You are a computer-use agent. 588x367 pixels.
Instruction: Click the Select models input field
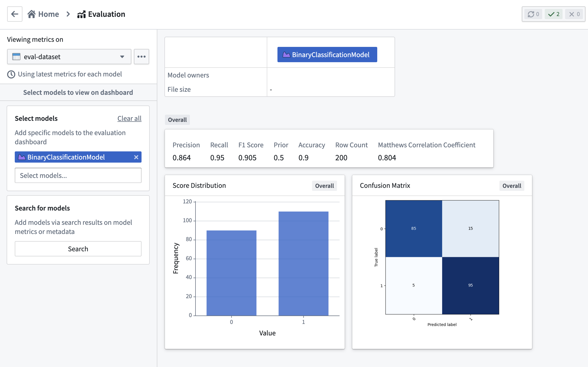coord(78,175)
